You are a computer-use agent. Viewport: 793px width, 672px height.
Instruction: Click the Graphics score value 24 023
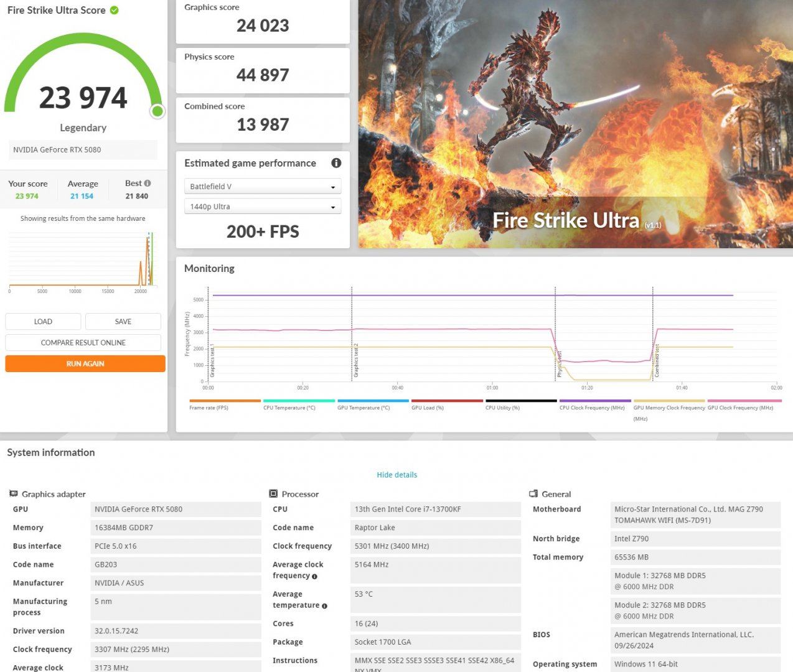tap(263, 26)
